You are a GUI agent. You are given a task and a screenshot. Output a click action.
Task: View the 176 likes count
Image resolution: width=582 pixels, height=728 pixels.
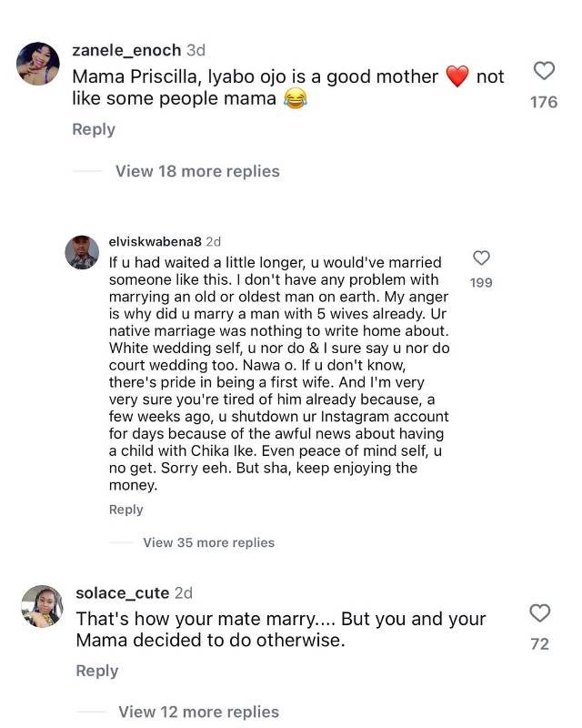(543, 102)
